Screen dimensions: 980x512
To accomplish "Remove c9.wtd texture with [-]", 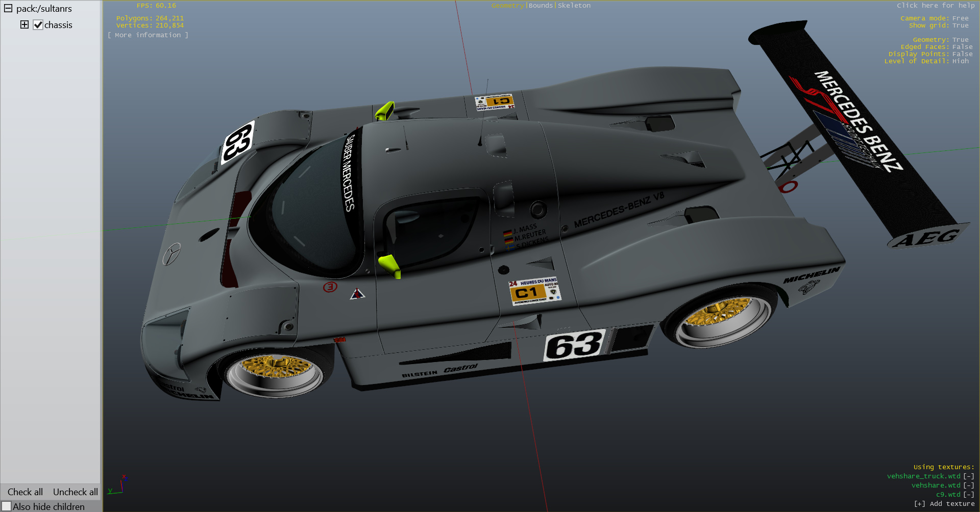I will [x=969, y=495].
